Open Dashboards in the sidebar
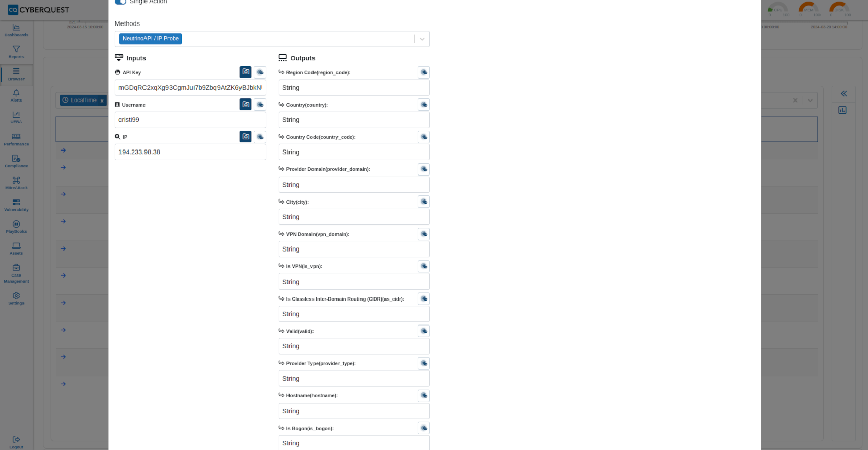The width and height of the screenshot is (868, 450). (x=16, y=31)
